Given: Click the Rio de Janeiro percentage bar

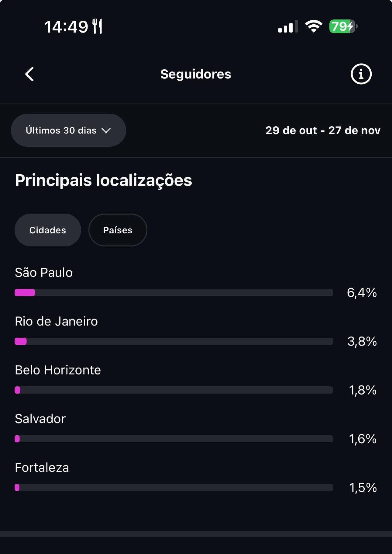Looking at the screenshot, I should click(174, 341).
